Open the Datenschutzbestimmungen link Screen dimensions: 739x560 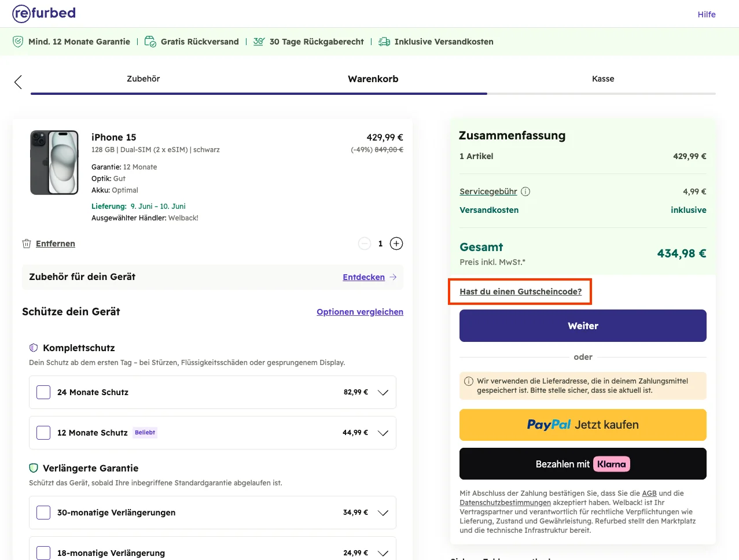[505, 503]
